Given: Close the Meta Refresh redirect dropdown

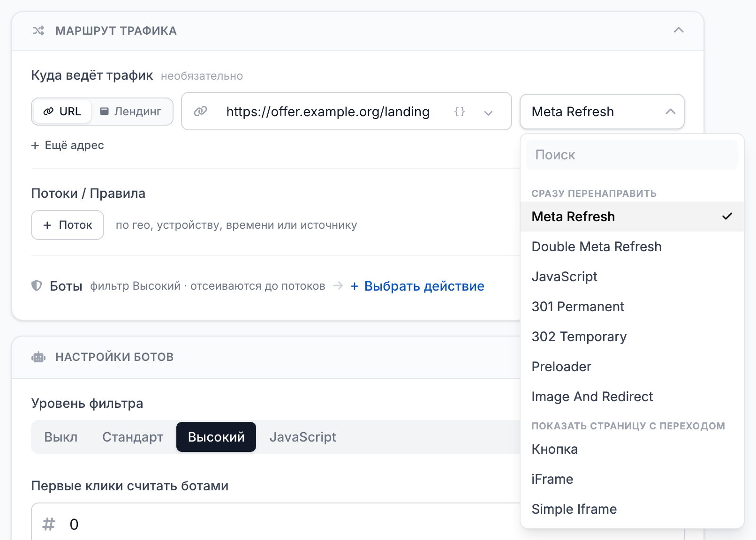Looking at the screenshot, I should 602,112.
